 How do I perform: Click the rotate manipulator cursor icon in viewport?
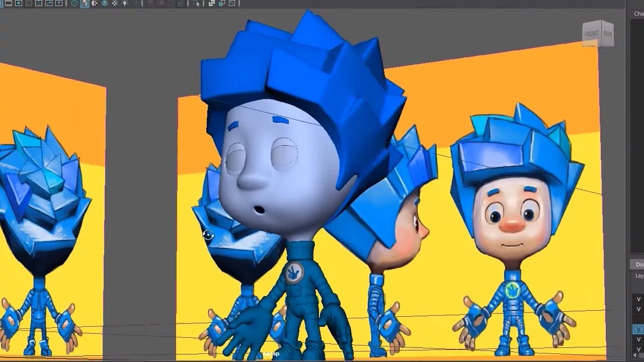coord(208,235)
